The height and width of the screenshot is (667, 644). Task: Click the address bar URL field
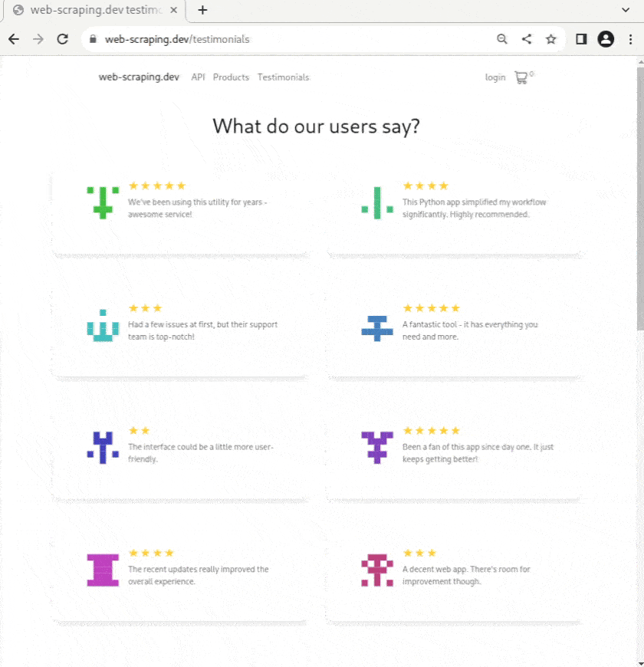pos(291,39)
